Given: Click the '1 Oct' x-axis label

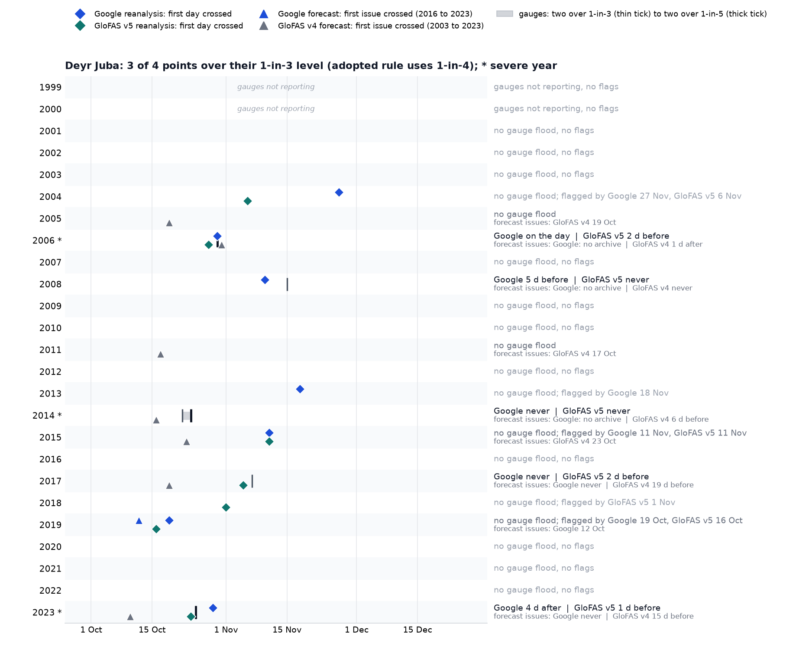Looking at the screenshot, I should [x=91, y=630].
